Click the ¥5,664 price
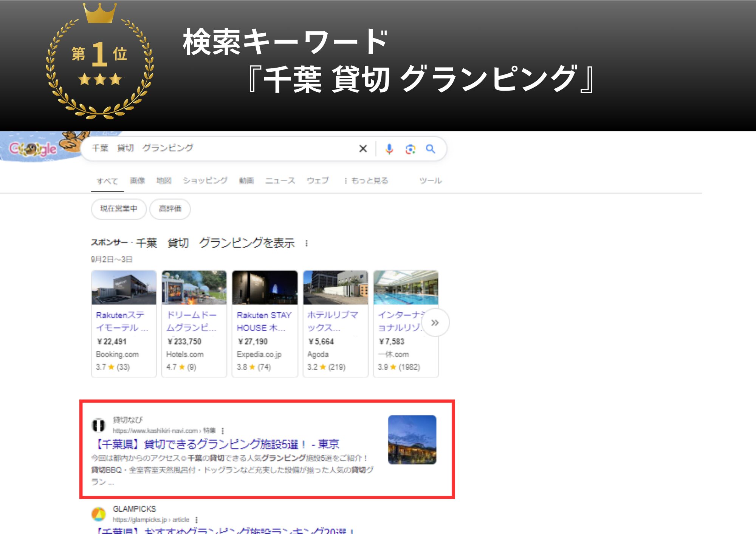Screen dimensions: 756x534 click(x=321, y=342)
